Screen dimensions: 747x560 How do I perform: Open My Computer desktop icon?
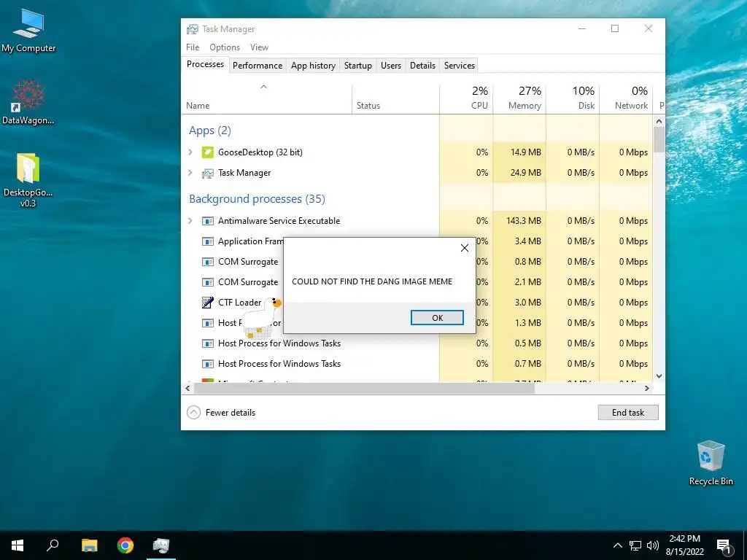point(28,31)
